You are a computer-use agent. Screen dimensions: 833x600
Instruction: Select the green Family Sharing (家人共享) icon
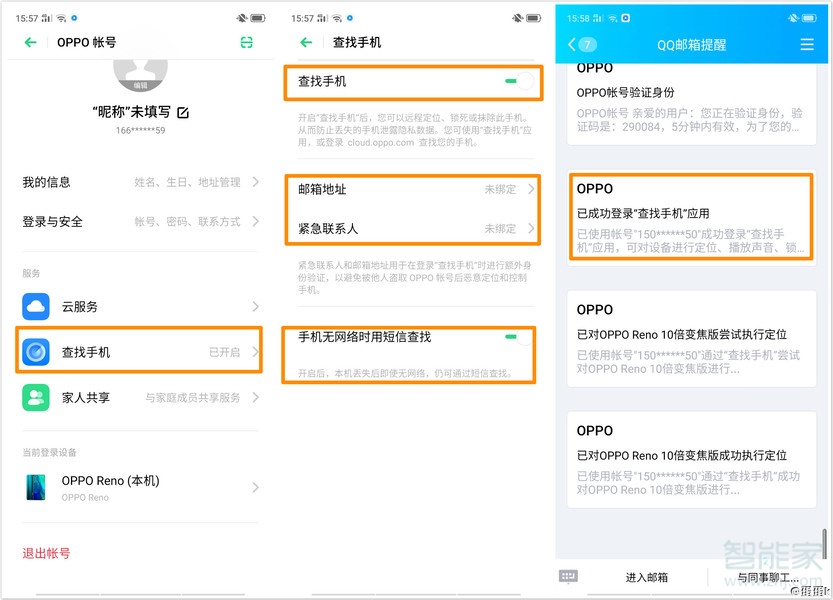click(x=35, y=397)
